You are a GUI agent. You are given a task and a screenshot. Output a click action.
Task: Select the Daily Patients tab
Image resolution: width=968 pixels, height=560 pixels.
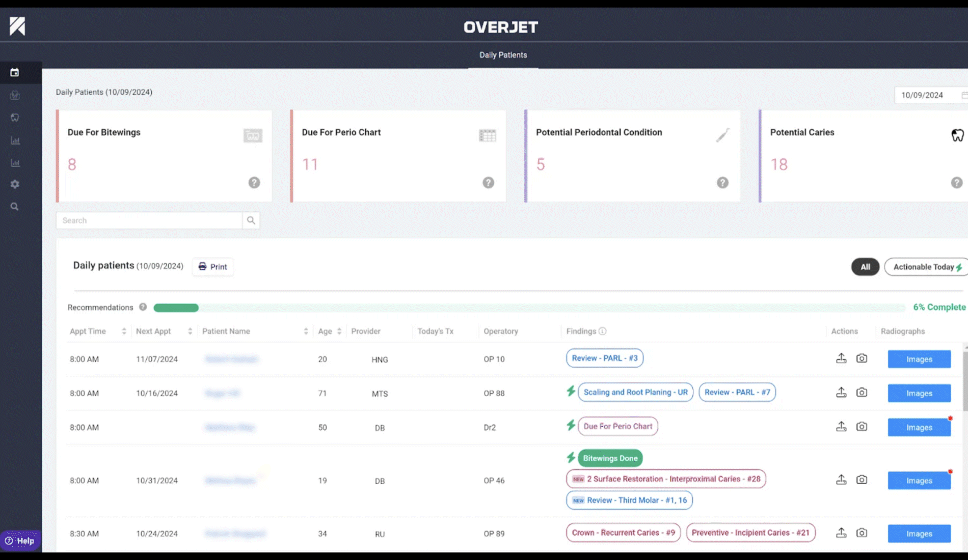point(503,55)
